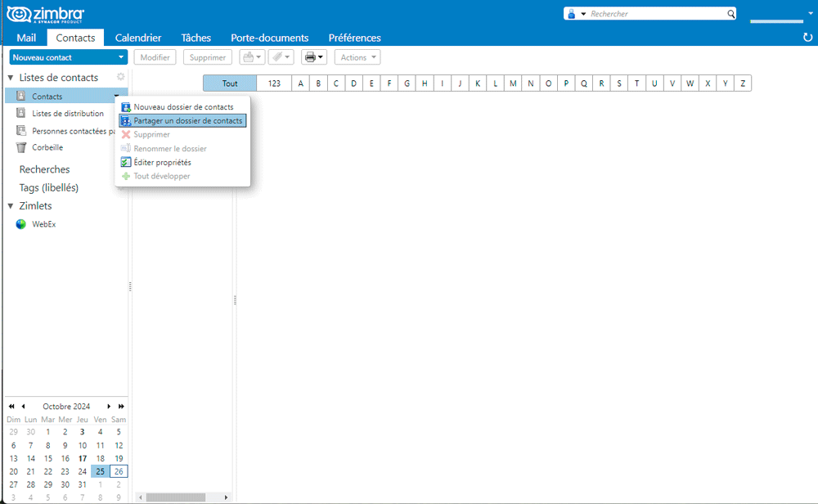Switch to the Préférences tab

pos(355,38)
